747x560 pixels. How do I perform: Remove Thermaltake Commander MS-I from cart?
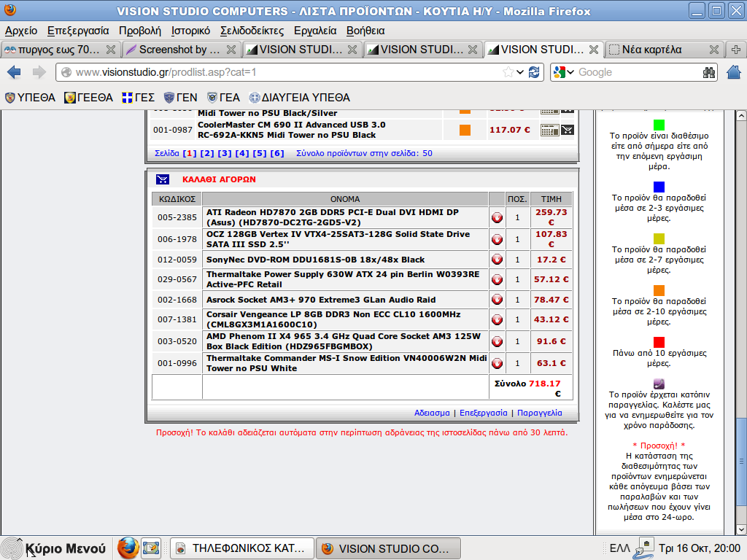tap(497, 363)
